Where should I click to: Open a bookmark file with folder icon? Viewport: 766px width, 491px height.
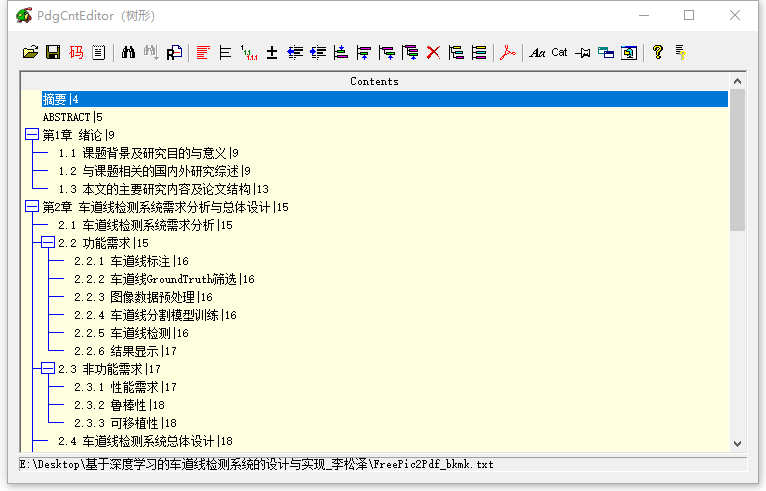pos(30,52)
